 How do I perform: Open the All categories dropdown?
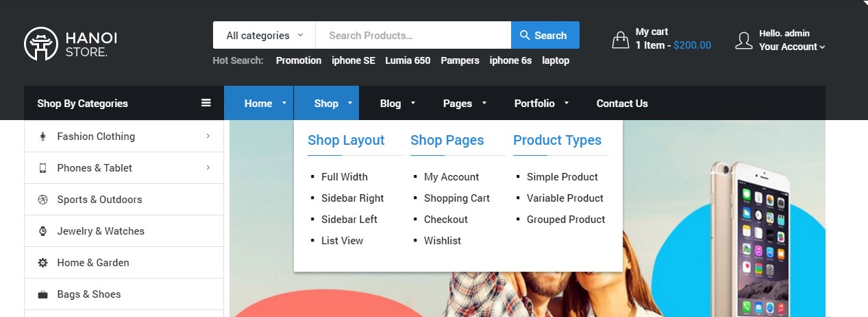click(264, 36)
